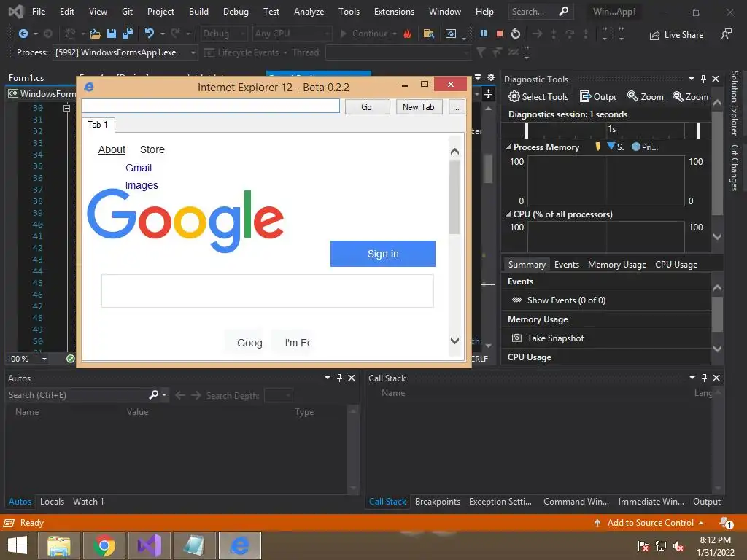This screenshot has height=560, width=747.
Task: Open the Diagnostic Tools window options dropdown
Action: 692,79
